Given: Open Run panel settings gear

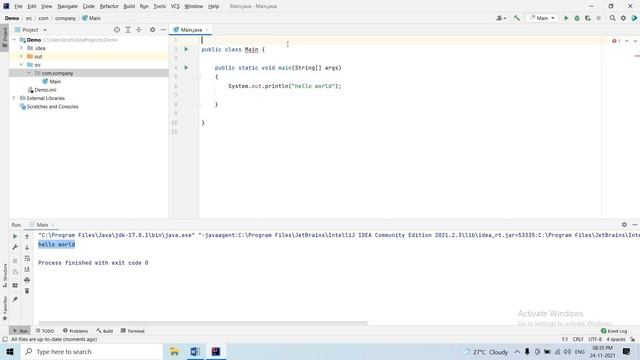Looking at the screenshot, I should (x=624, y=224).
